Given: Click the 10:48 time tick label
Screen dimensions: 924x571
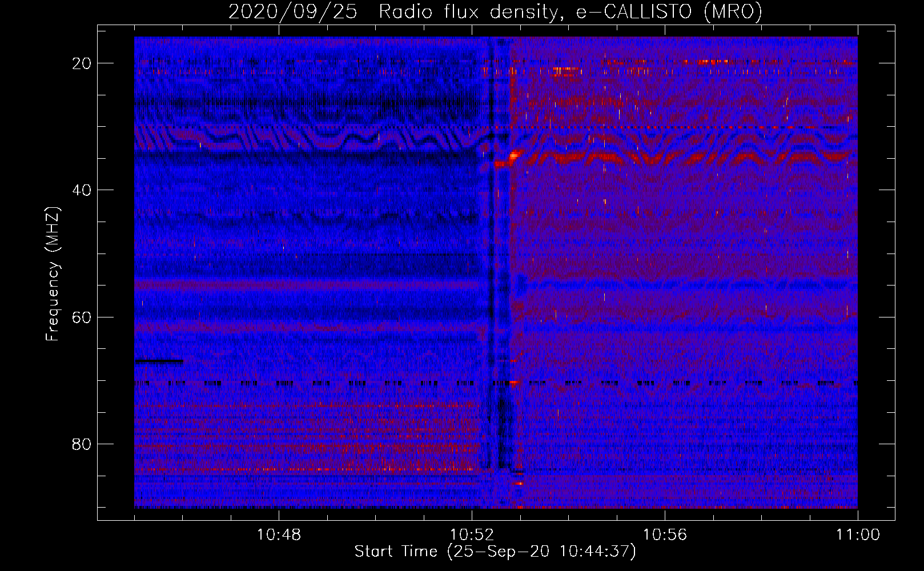Looking at the screenshot, I should [279, 535].
